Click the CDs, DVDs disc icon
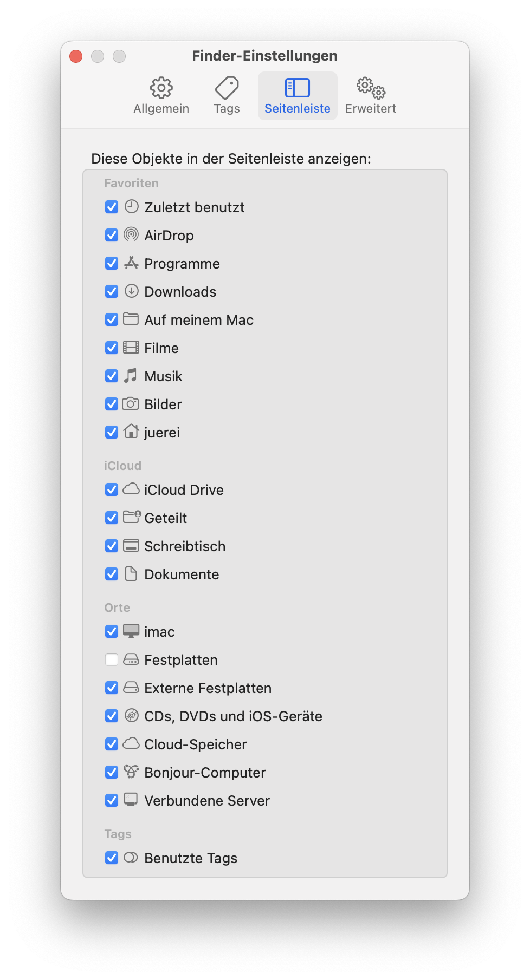 [x=131, y=715]
